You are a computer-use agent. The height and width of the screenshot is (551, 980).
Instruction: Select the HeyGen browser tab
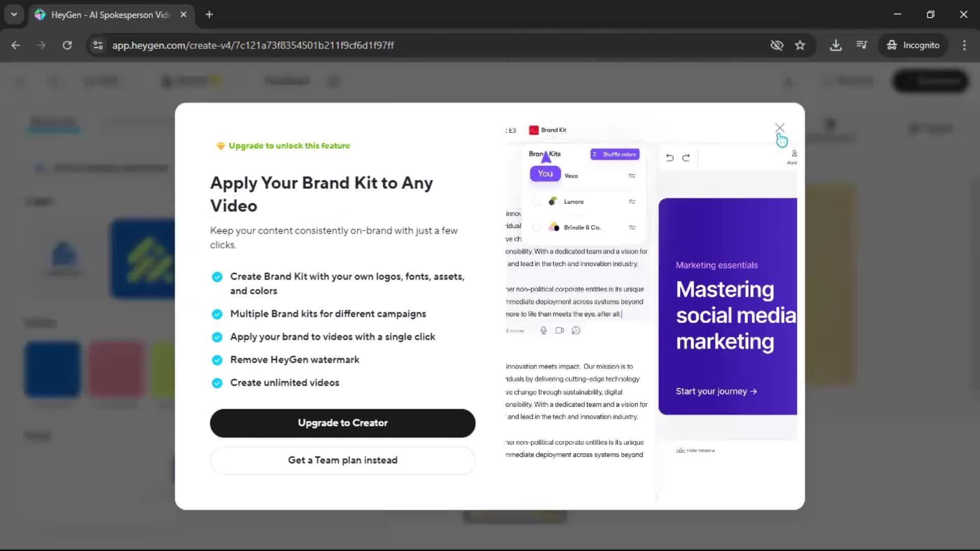click(x=110, y=15)
